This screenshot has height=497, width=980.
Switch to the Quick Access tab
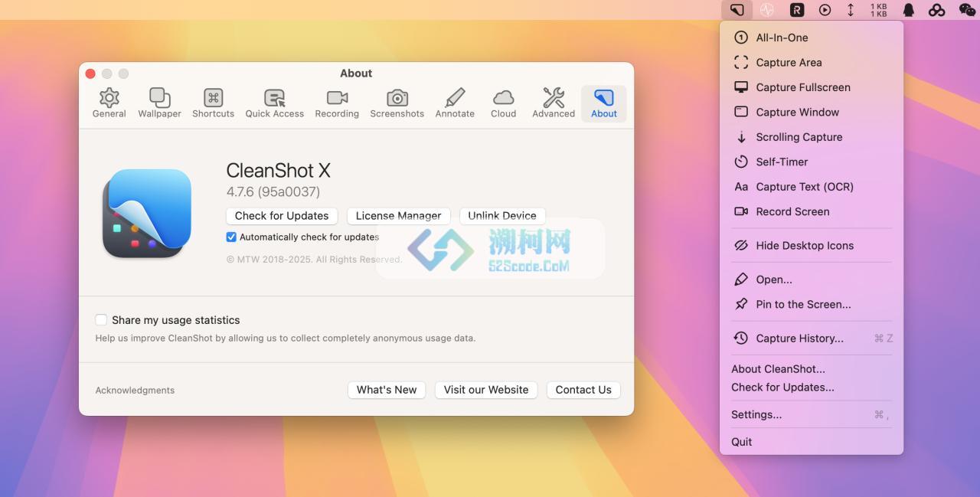tap(274, 103)
